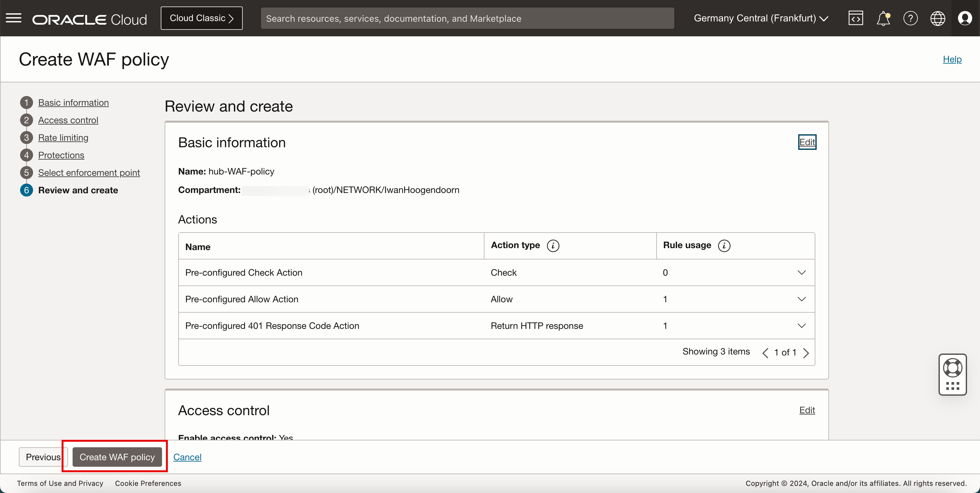Viewport: 980px width, 493px height.
Task: Click Create WAF policy button
Action: [116, 457]
